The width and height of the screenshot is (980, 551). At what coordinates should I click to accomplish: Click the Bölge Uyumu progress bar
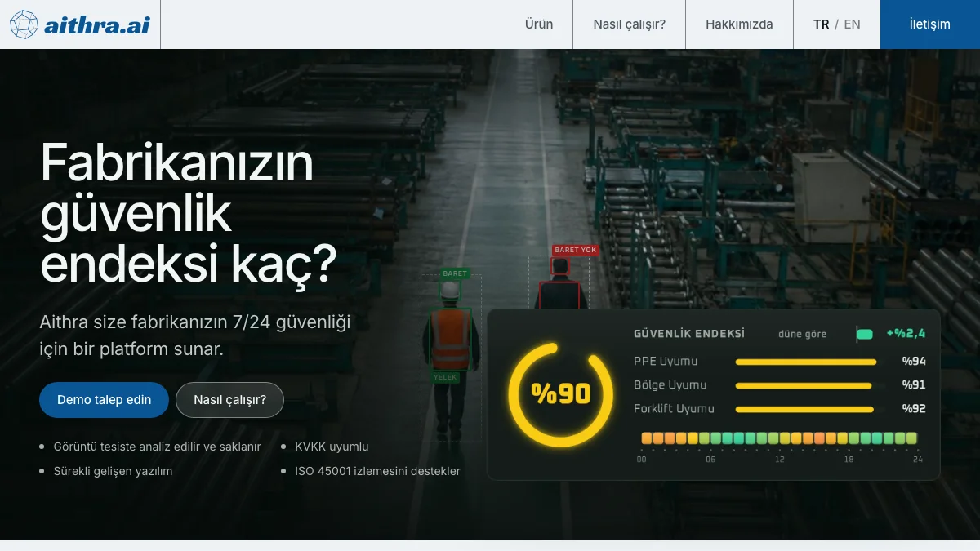point(804,385)
